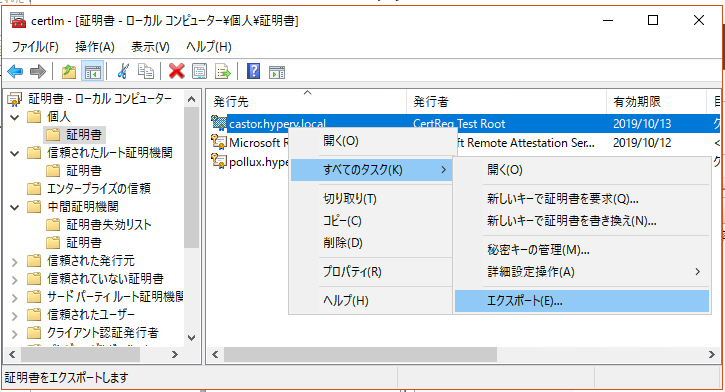The height and width of the screenshot is (392, 725).
Task: Select 中間証明機関 folder
Action: pyautogui.click(x=82, y=207)
